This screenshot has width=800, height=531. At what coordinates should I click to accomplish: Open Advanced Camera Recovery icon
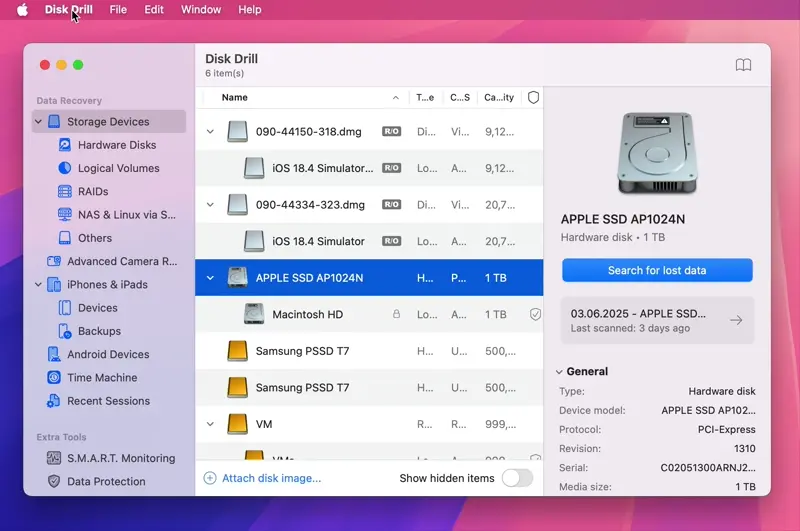[x=54, y=261]
